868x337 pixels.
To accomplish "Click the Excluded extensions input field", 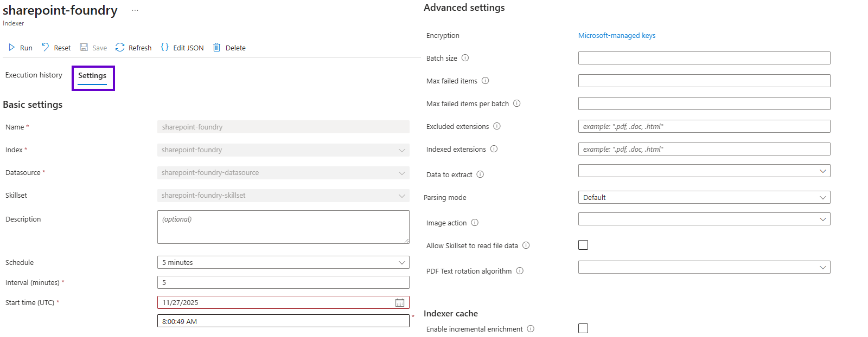I will click(704, 126).
